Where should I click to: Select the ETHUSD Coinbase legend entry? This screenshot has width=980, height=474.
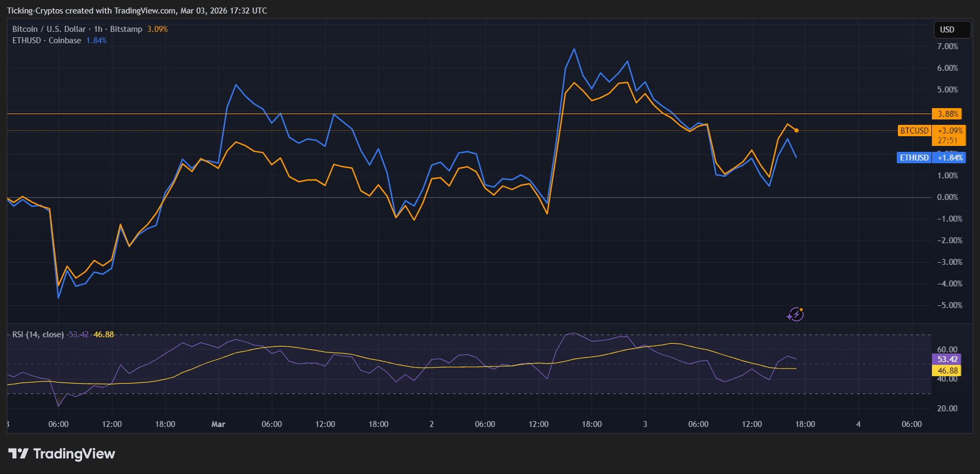click(46, 41)
